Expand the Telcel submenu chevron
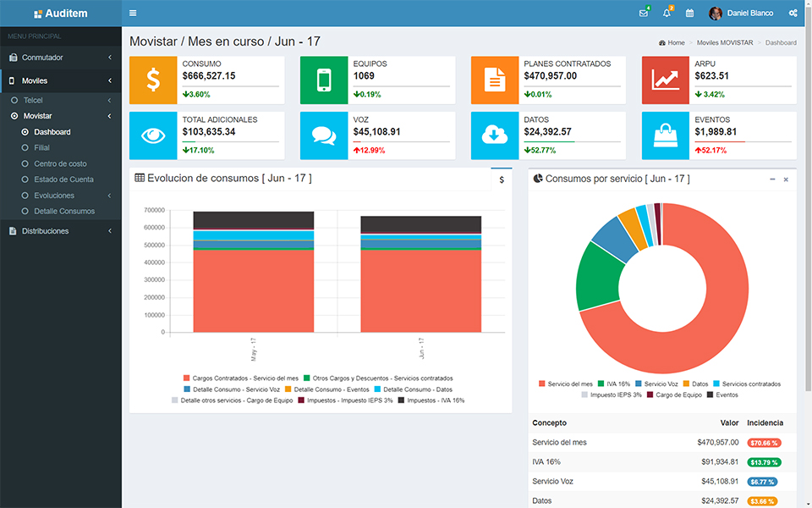 point(110,101)
